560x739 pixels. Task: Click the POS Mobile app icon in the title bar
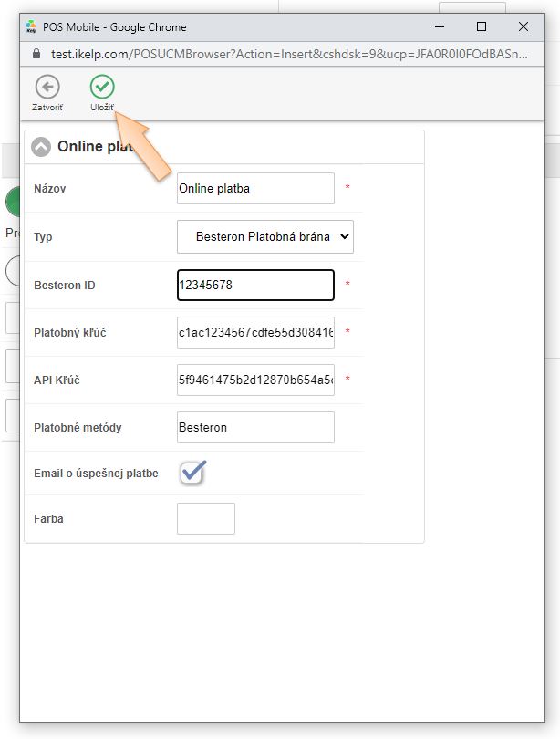[x=31, y=26]
